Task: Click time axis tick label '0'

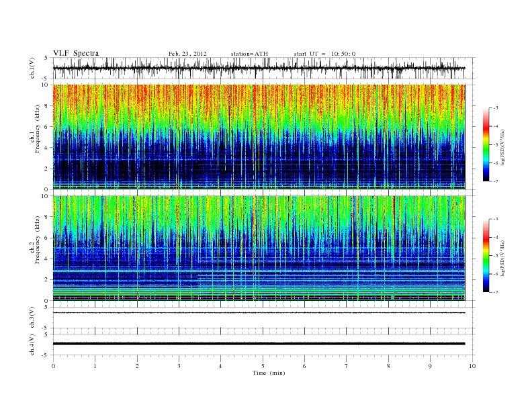Action: tap(53, 366)
